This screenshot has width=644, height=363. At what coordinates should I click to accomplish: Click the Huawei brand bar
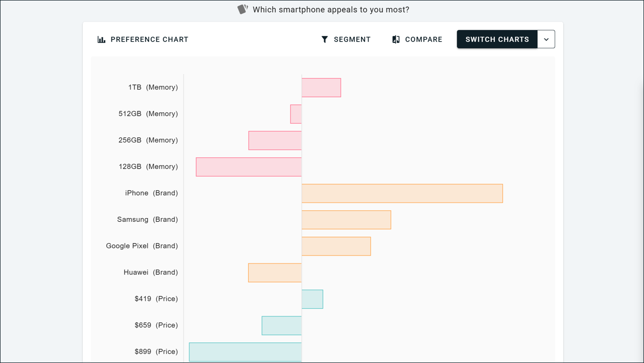[x=275, y=273]
